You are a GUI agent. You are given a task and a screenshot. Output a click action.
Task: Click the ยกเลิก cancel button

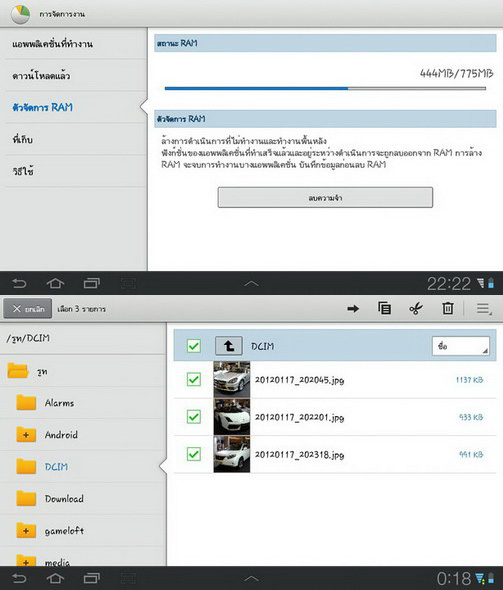[28, 309]
